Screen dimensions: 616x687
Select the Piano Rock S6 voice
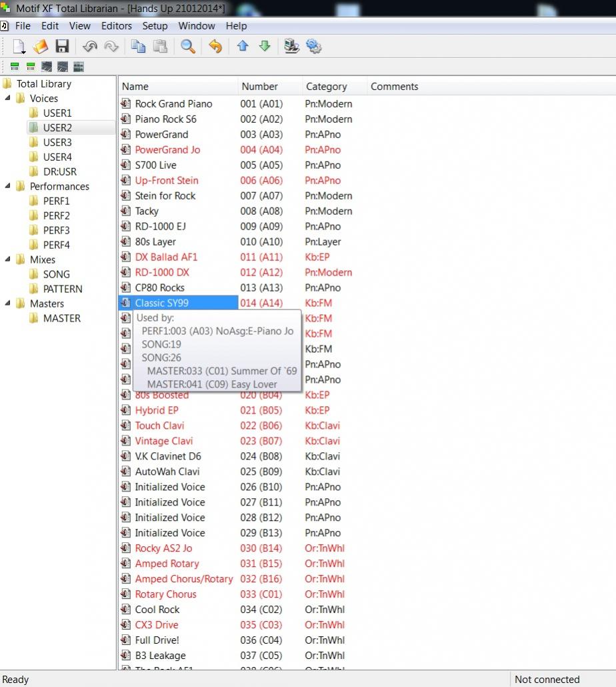165,119
